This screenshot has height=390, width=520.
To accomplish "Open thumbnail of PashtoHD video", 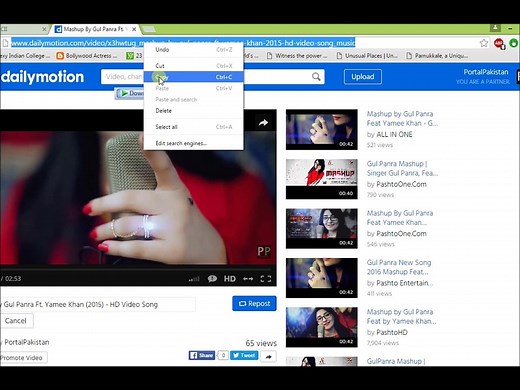I will click(322, 327).
